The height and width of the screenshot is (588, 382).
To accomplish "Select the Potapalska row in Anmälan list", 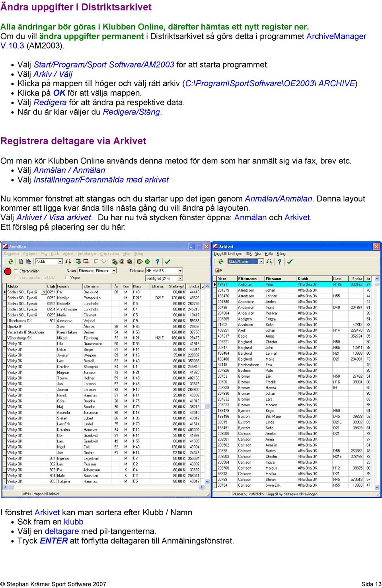I will (x=103, y=298).
